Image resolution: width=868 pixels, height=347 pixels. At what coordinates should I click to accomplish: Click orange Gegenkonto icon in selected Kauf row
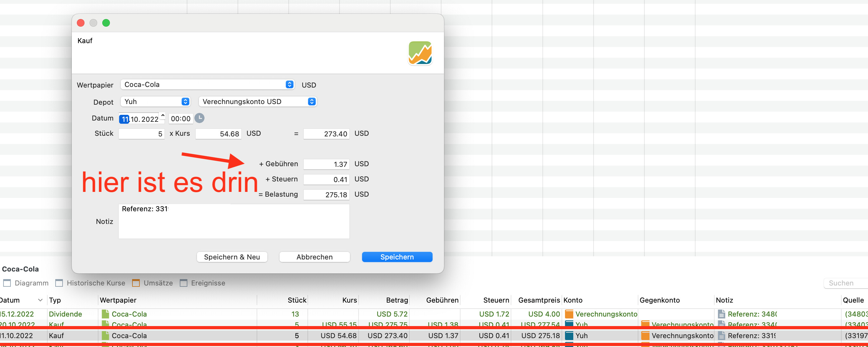pyautogui.click(x=645, y=335)
